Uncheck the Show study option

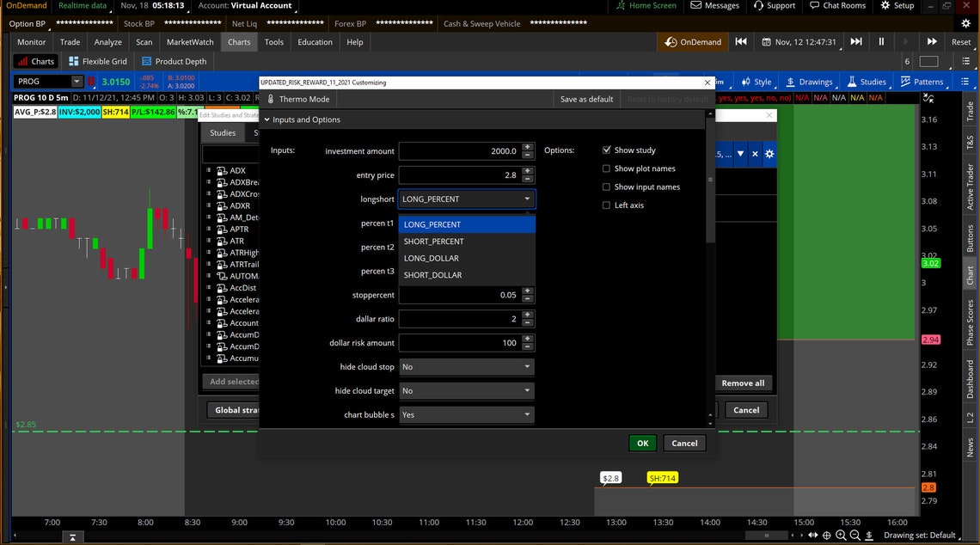point(606,150)
